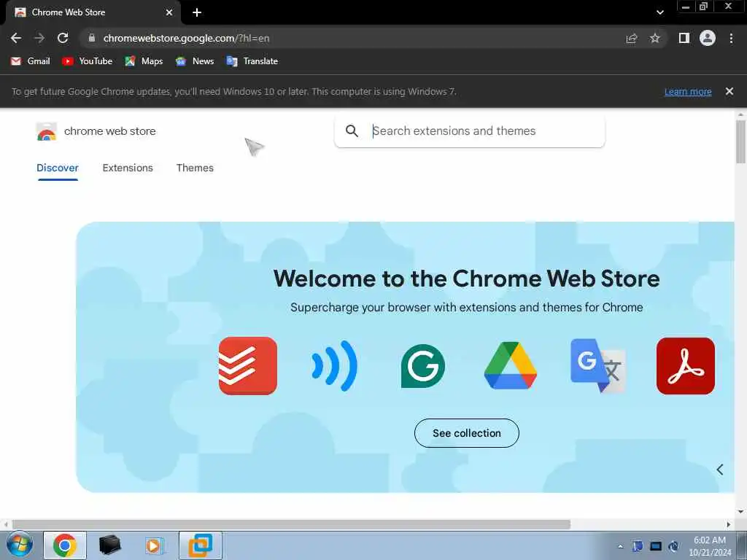Open the News bookmark

[195, 61]
